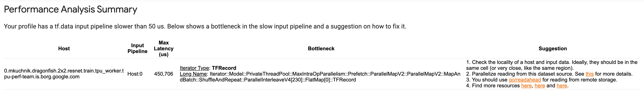Image resolution: width=644 pixels, height=92 pixels.
Task: Click the second 'here' resources link
Action: (x=540, y=86)
